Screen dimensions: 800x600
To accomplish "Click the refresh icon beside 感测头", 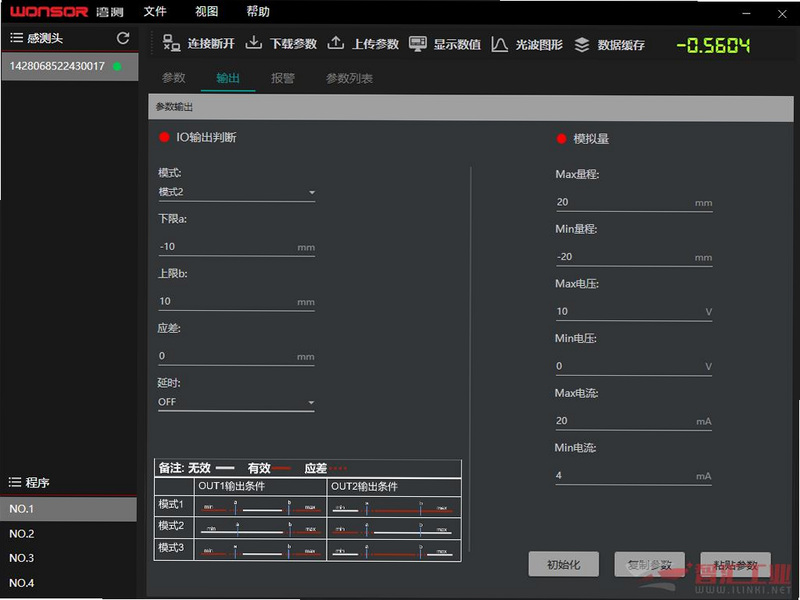I will [122, 38].
